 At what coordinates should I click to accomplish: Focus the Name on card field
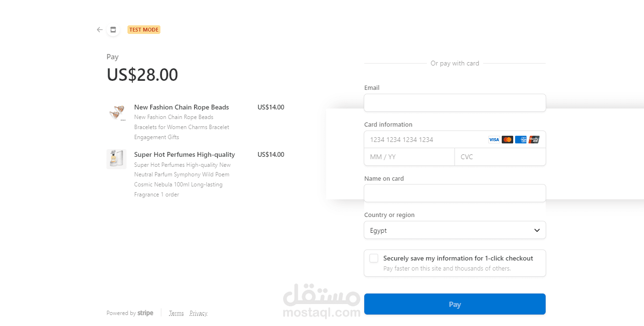point(454,193)
